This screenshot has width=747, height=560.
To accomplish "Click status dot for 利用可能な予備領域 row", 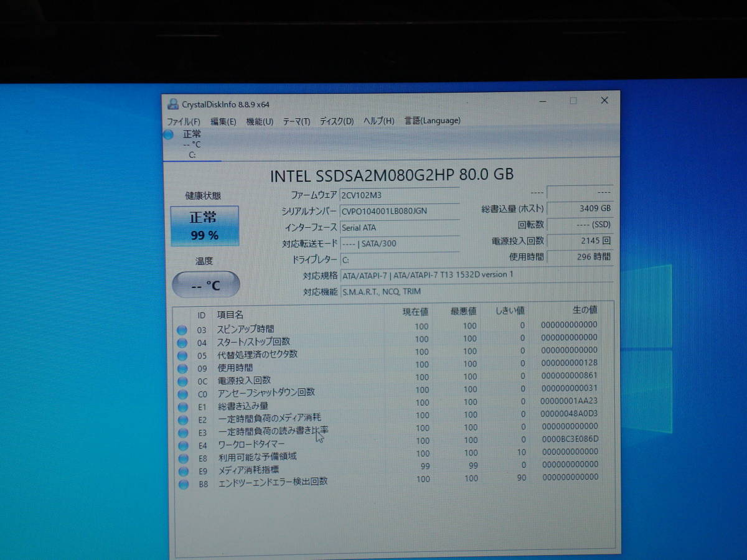I will (182, 459).
